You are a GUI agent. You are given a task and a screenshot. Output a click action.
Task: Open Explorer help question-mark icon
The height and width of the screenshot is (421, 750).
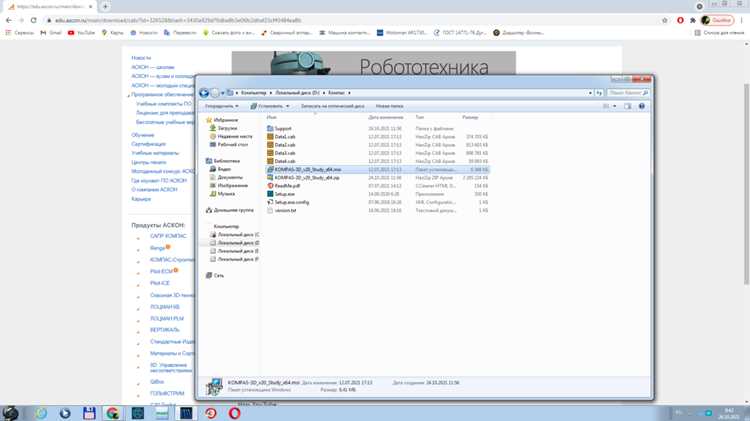(641, 106)
